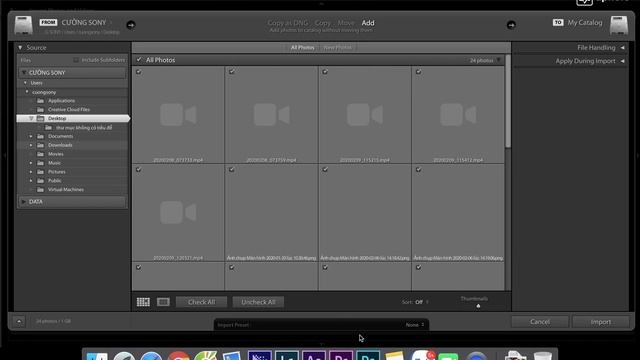Expand the Documents folder
This screenshot has width=640, height=360.
31,136
